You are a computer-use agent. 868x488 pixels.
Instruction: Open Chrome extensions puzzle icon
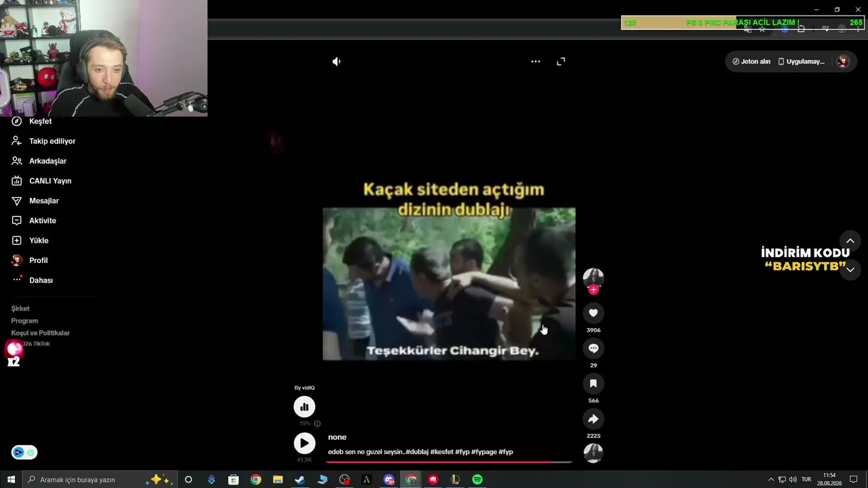801,29
